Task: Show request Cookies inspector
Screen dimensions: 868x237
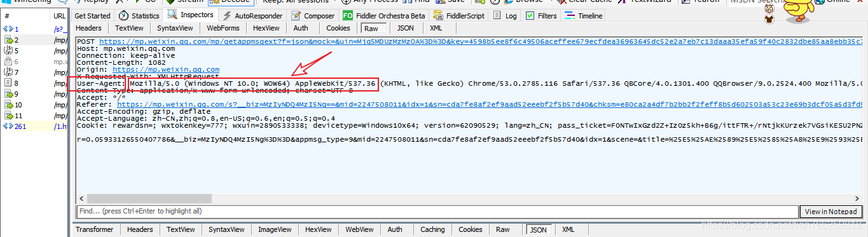Action: 338,28
